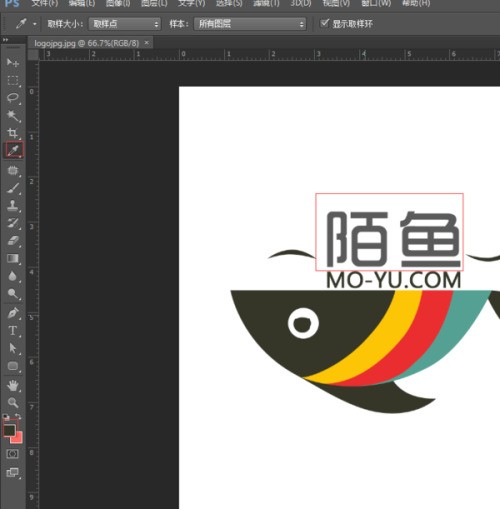
Task: Click the white eye of the fish
Action: 303,323
